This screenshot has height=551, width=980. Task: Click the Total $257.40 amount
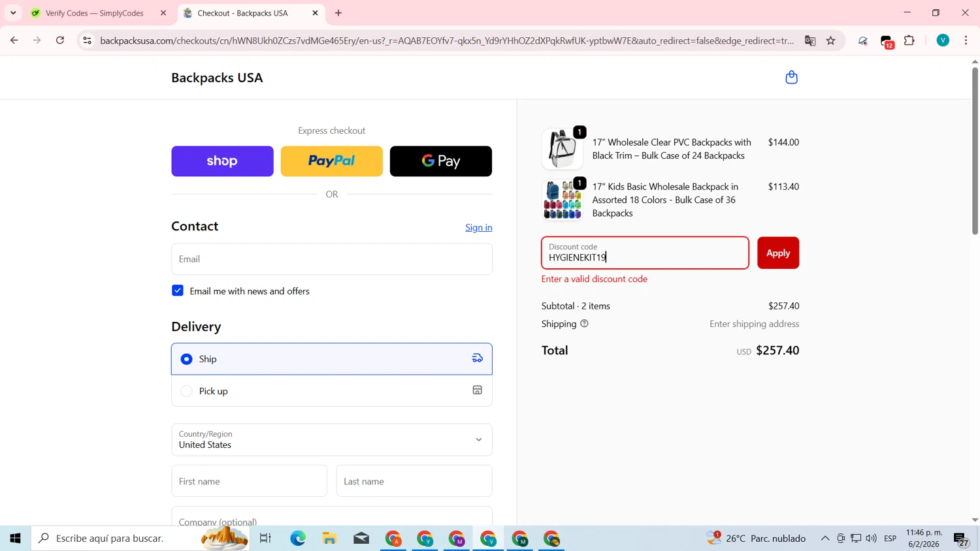(x=777, y=351)
